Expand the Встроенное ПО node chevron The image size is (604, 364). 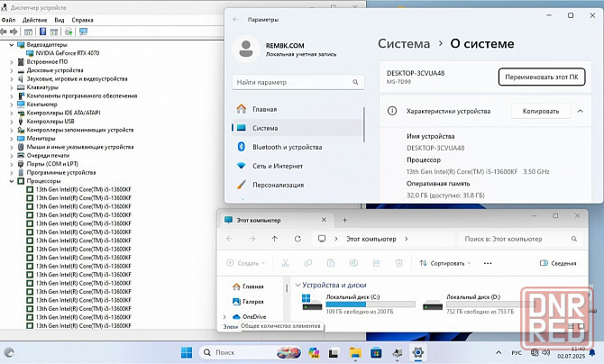(11, 62)
